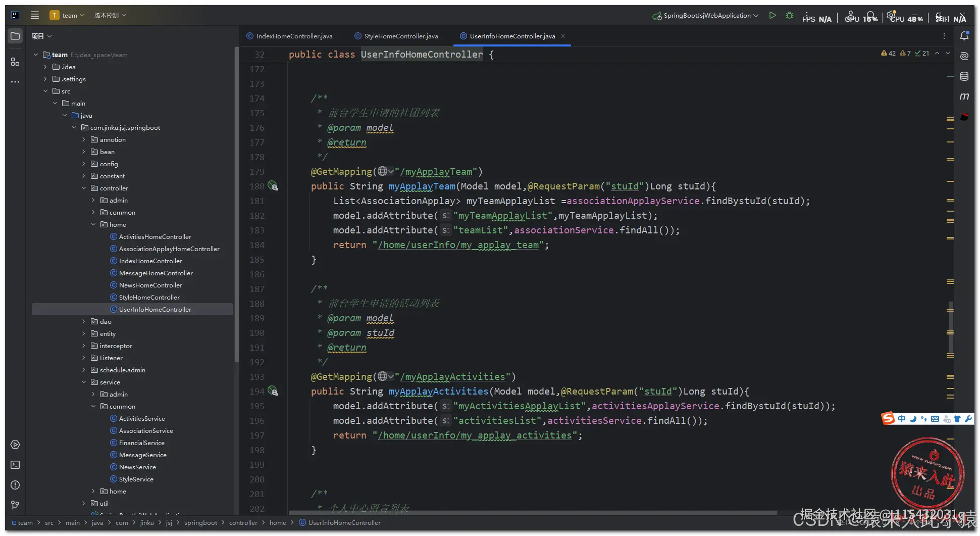Viewport: 980px width, 536px height.
Task: Open the Services tool window
Action: pos(15,445)
